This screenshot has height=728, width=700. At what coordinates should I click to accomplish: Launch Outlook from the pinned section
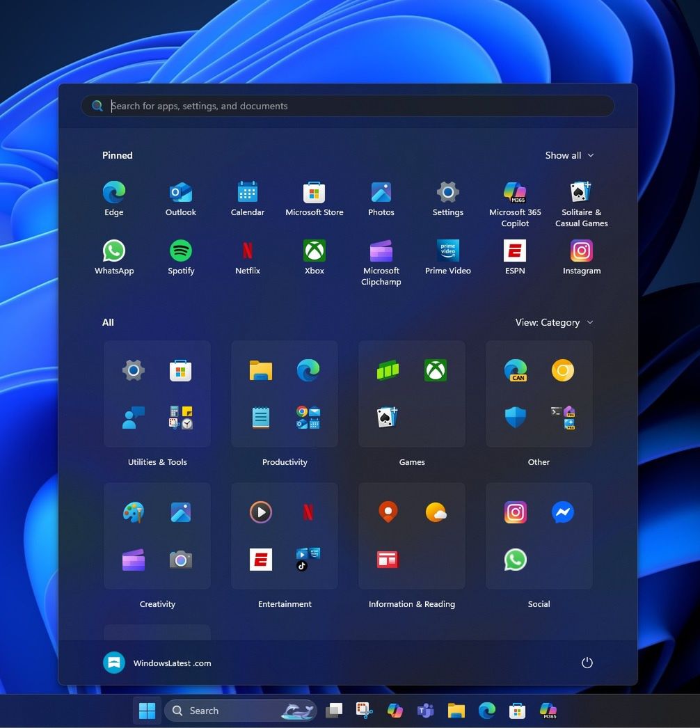click(x=180, y=192)
